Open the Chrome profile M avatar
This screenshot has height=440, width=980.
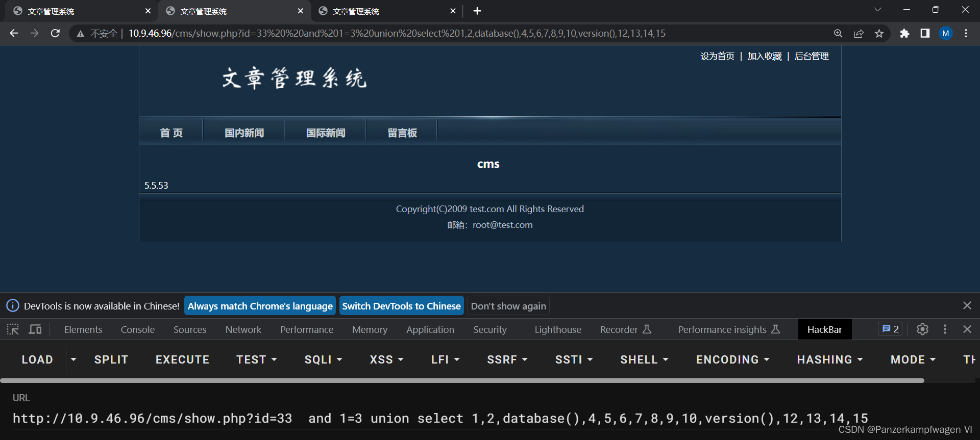(946, 33)
